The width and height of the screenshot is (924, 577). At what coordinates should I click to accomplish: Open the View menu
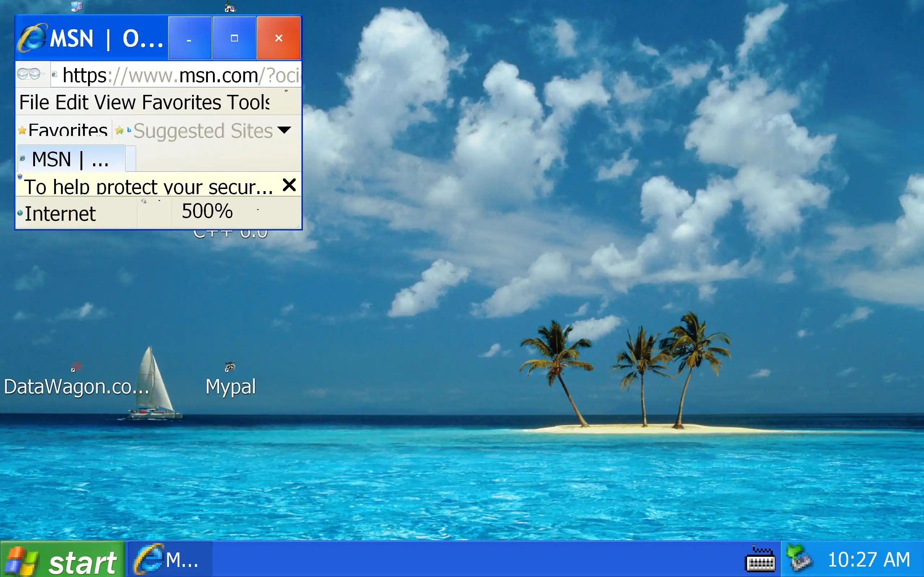coord(114,102)
